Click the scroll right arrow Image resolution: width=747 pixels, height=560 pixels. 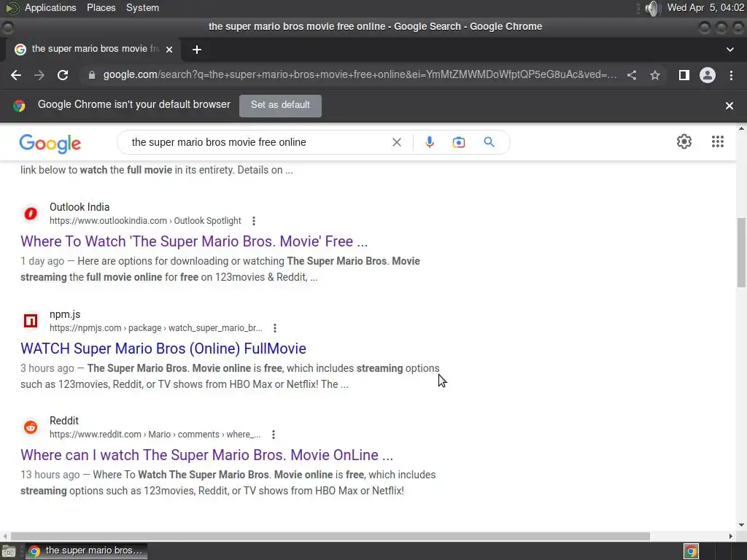[x=731, y=536]
